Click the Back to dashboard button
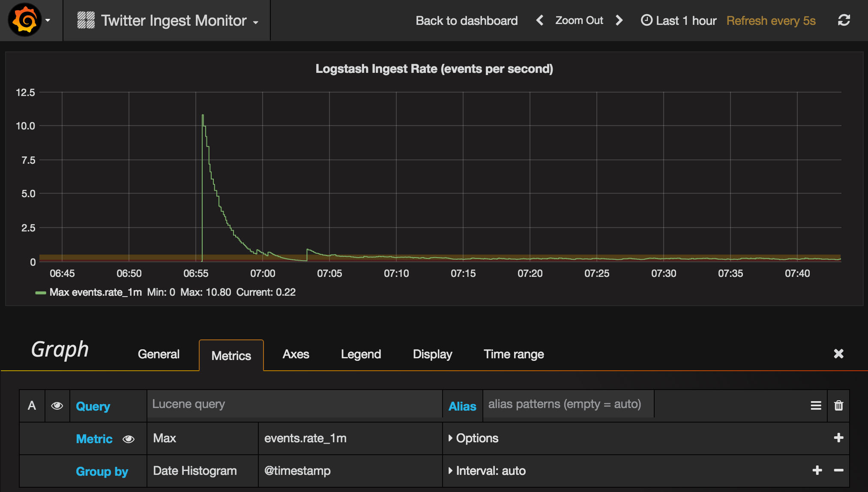The height and width of the screenshot is (492, 868). click(466, 20)
